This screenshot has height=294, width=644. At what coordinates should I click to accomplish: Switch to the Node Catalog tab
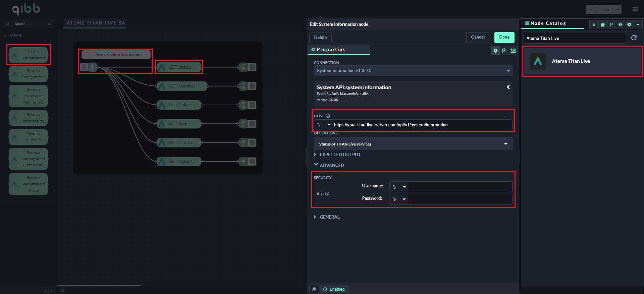click(x=548, y=23)
